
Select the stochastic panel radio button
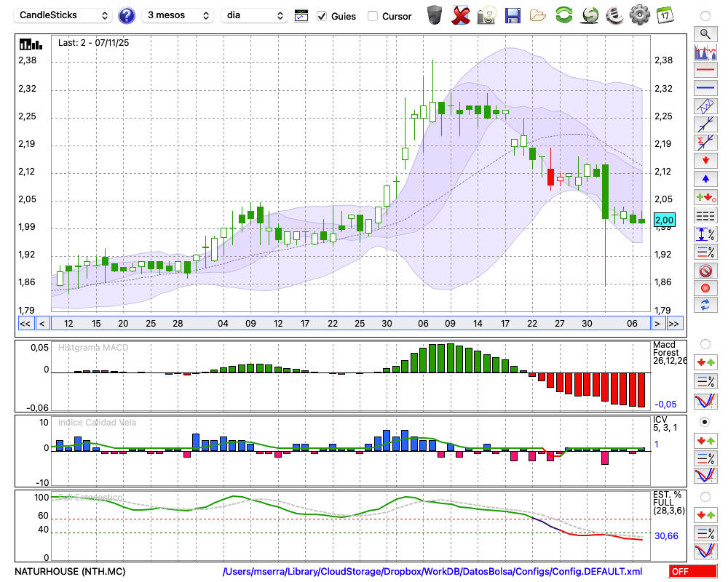click(x=705, y=497)
